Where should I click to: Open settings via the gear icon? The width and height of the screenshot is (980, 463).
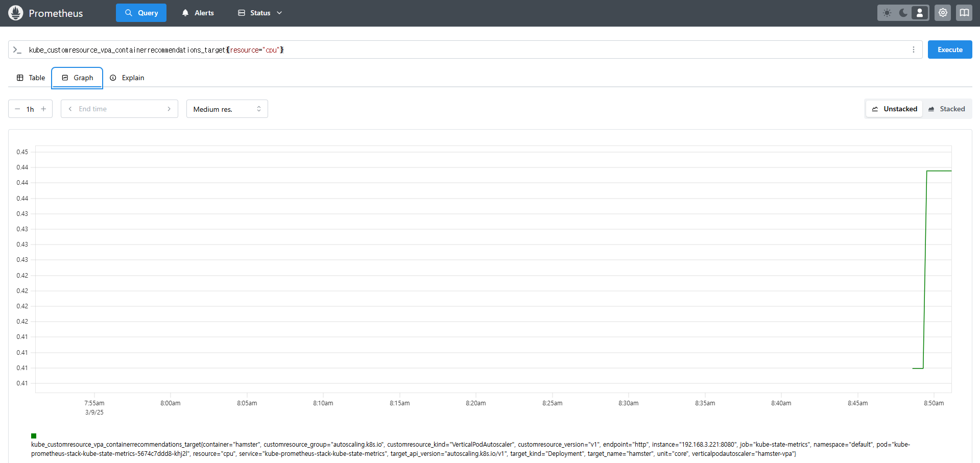(x=943, y=13)
